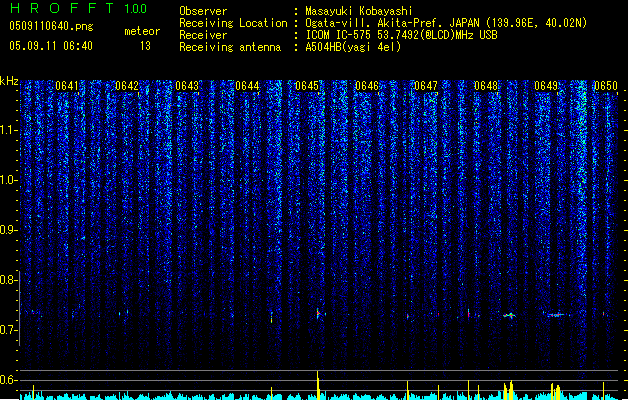
Task: Click the Receiving Location value text
Action: (x=446, y=23)
